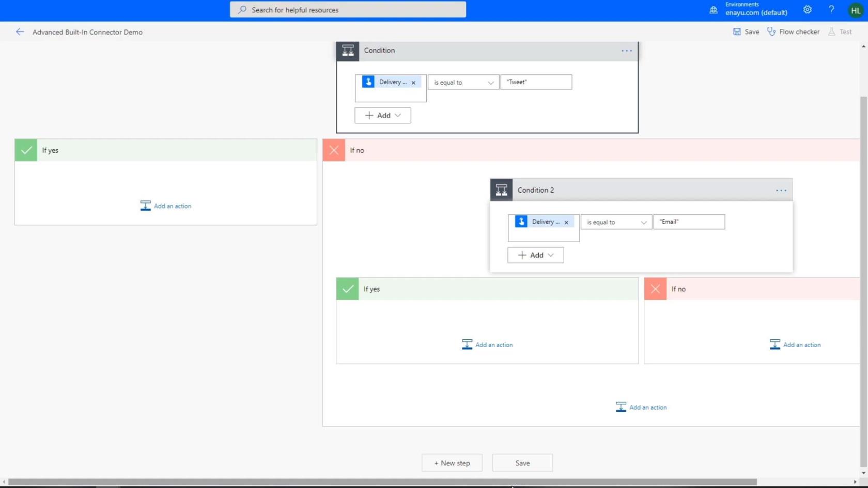Open the help question mark icon
The image size is (868, 488).
831,10
